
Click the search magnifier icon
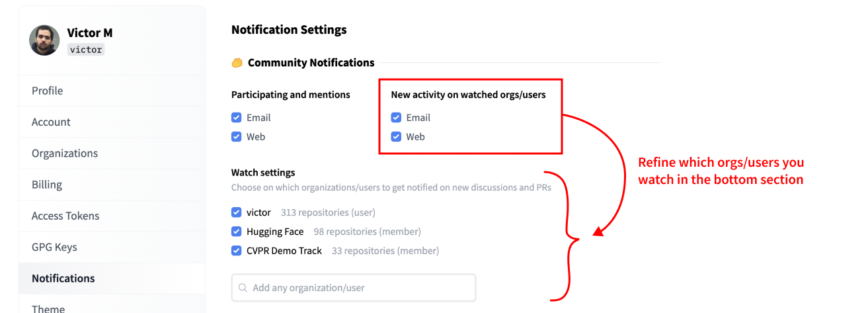pos(243,288)
